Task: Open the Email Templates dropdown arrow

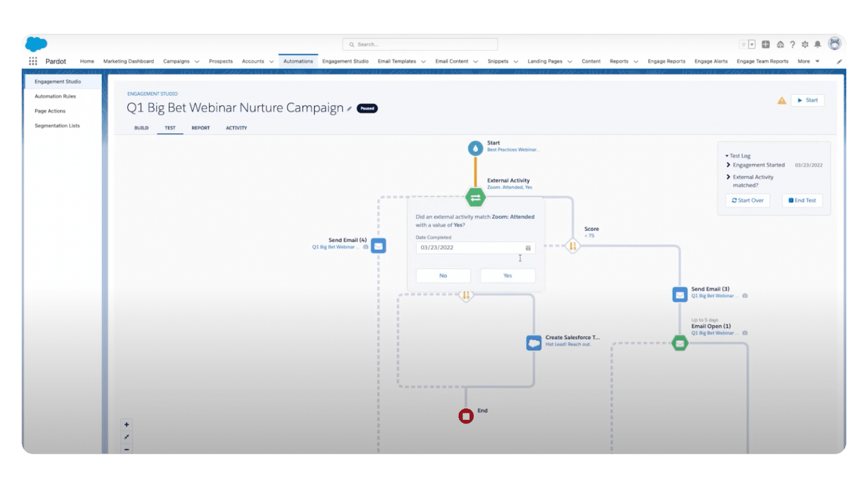Action: pos(423,61)
